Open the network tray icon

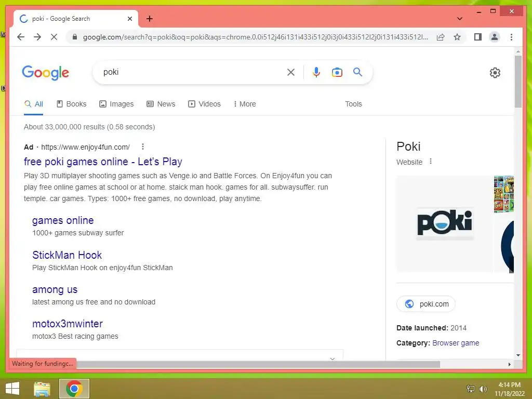(x=471, y=389)
